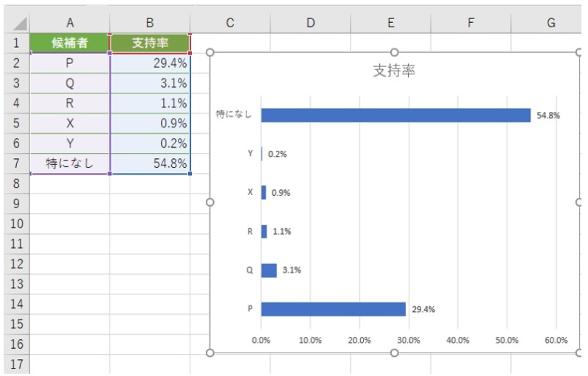Select row 9 header

tap(15, 204)
